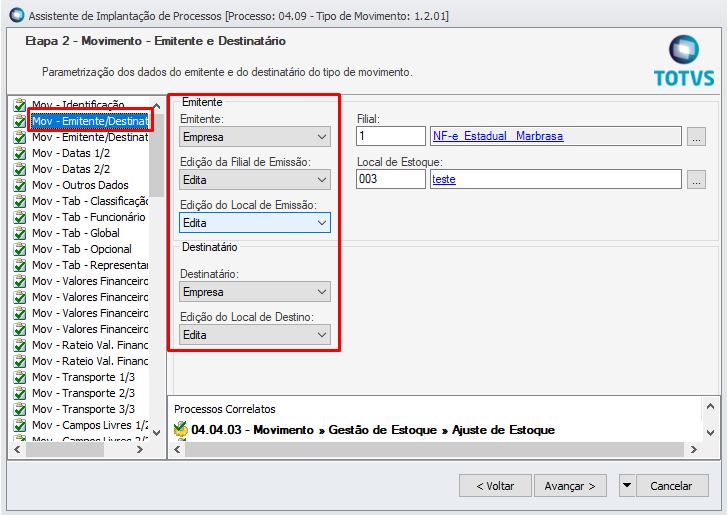
Task: Click the 04.04.03 - Movimento » Gestão de Estoque » Ajuste de Estoque entry
Action: [373, 430]
